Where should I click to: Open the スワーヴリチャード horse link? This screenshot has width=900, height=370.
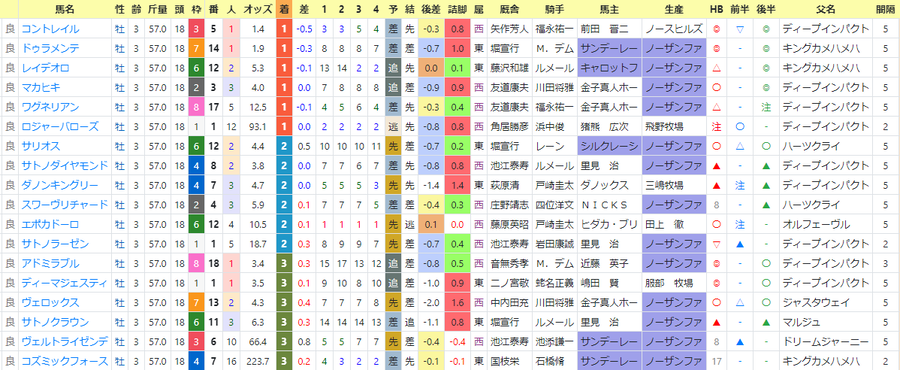point(64,205)
